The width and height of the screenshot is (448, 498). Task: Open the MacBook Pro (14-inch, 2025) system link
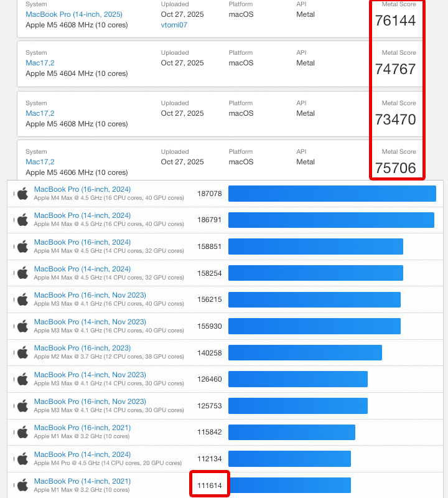coord(73,14)
